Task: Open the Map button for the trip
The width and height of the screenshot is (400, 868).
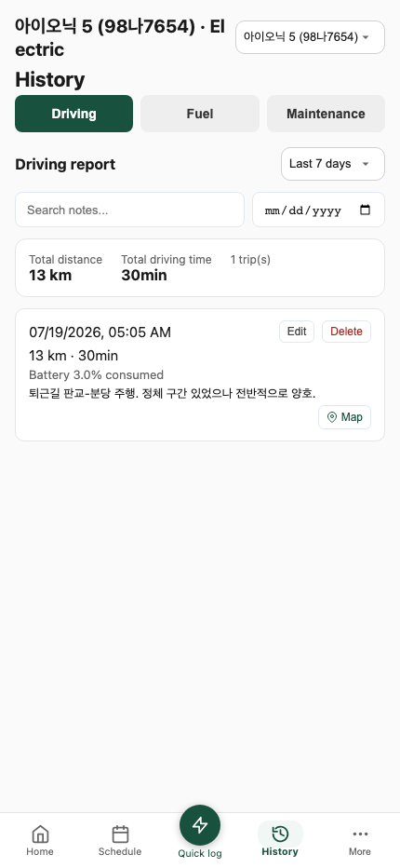Action: point(344,417)
